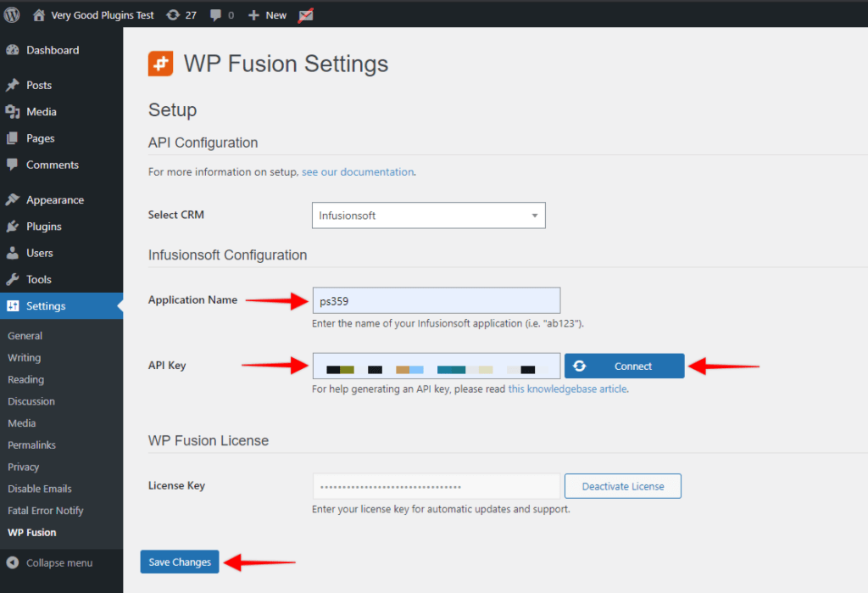This screenshot has height=593, width=868.
Task: Click the flag icon in the admin bar
Action: click(x=305, y=14)
